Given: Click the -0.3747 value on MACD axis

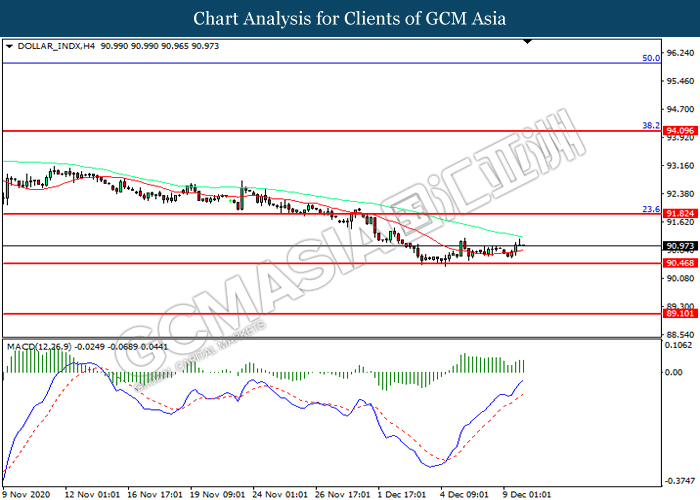Looking at the screenshot, I should pyautogui.click(x=679, y=478).
